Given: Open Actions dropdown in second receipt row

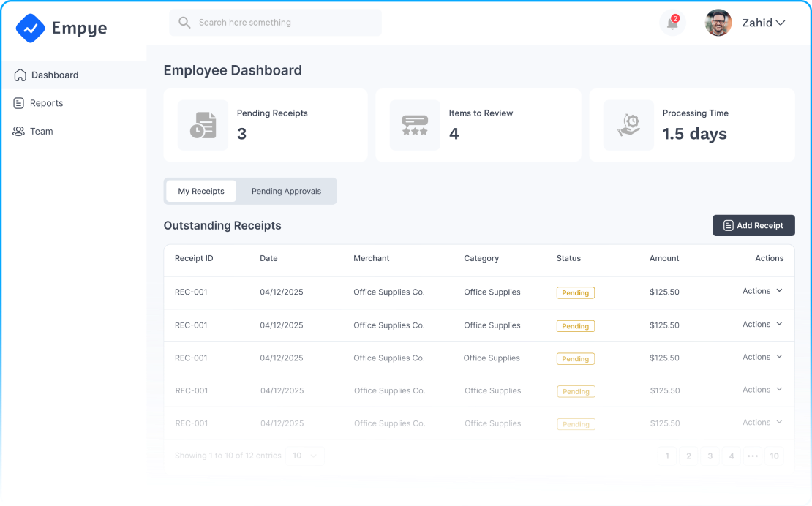Looking at the screenshot, I should 762,325.
